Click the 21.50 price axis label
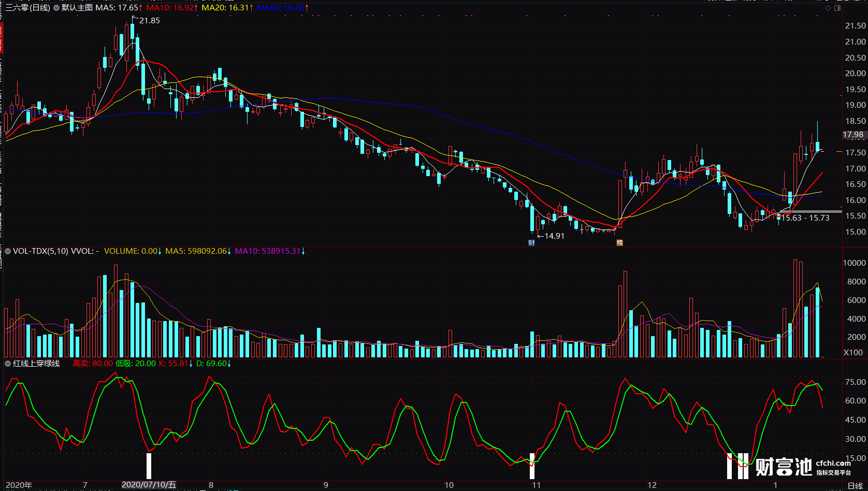868x491 pixels. (856, 26)
